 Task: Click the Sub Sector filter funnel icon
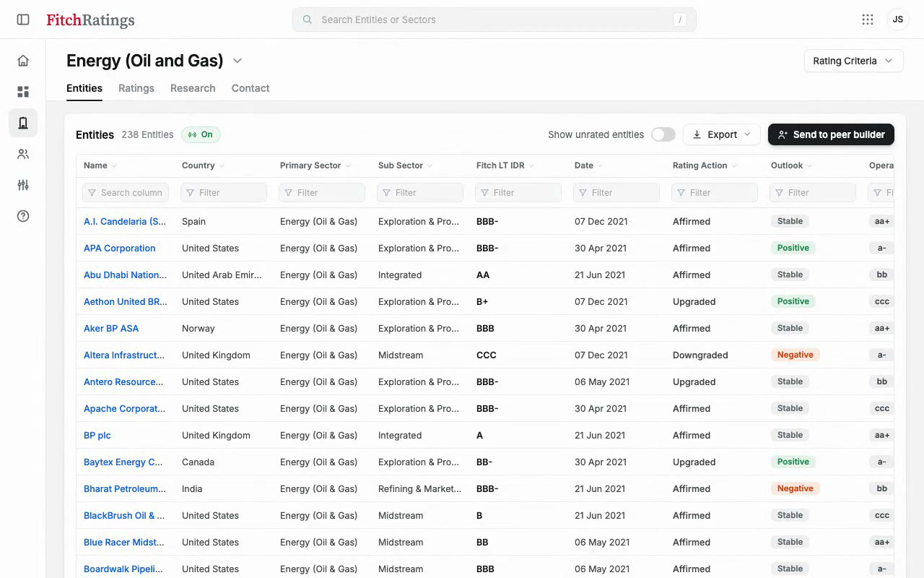pos(386,193)
